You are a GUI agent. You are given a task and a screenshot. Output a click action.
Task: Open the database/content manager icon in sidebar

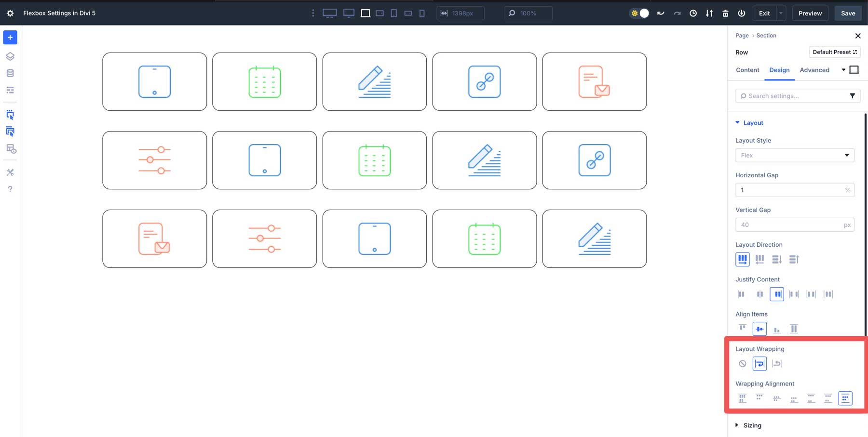tap(10, 73)
